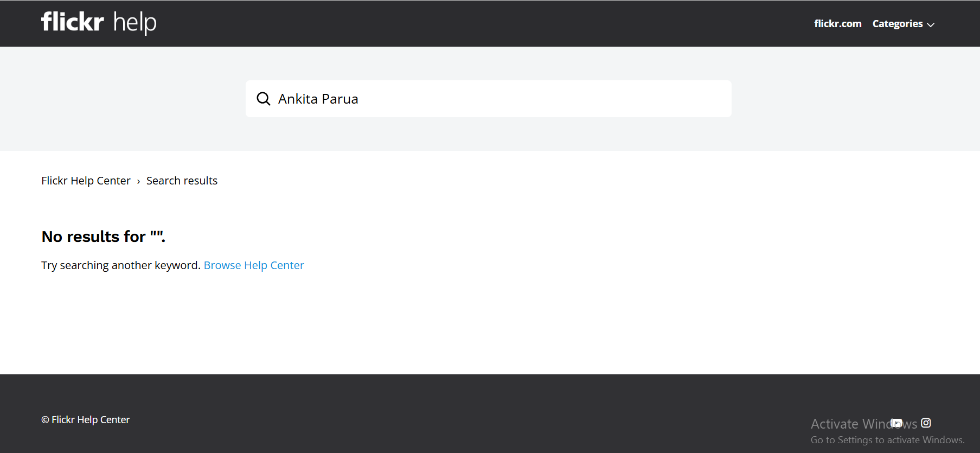Screen dimensions: 980x453
Task: Follow the Browse Help Center link
Action: pos(254,265)
